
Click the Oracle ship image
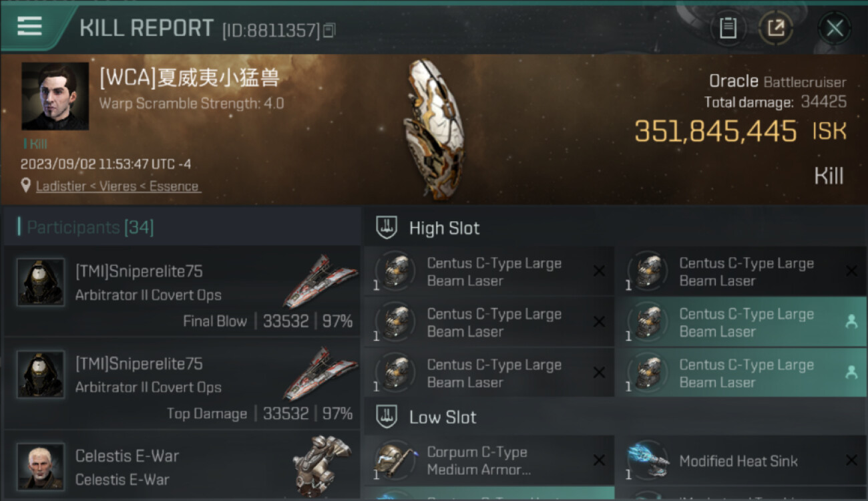click(x=434, y=128)
